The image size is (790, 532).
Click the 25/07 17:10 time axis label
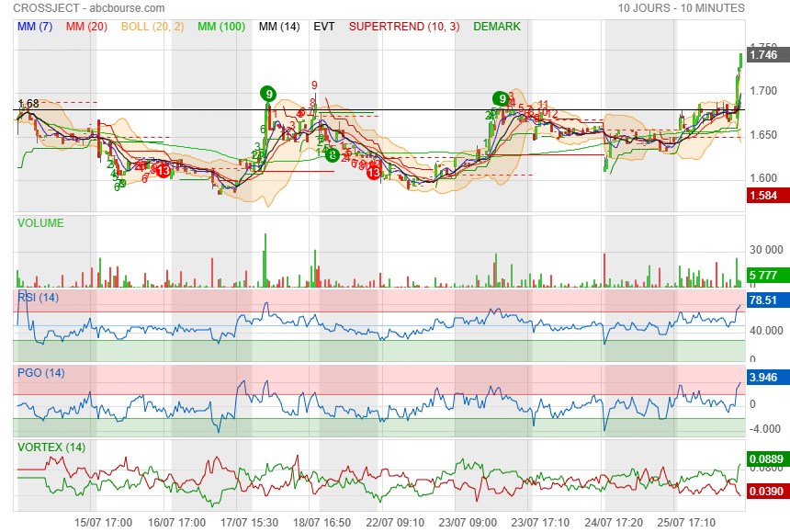point(686,523)
